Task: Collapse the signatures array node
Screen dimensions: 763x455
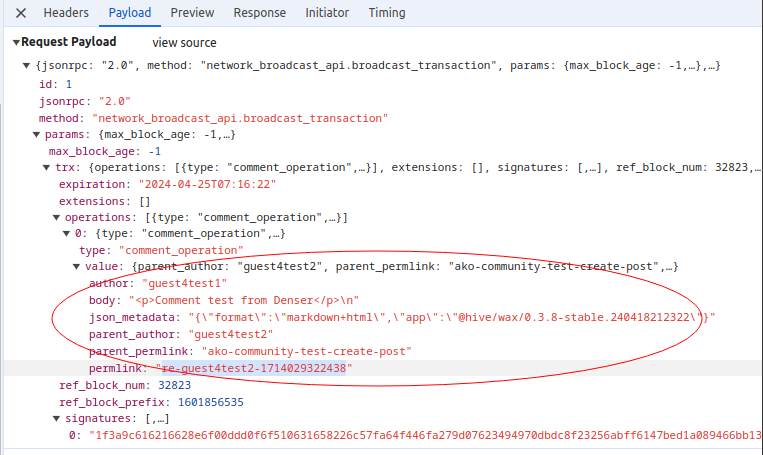Action: (x=57, y=419)
